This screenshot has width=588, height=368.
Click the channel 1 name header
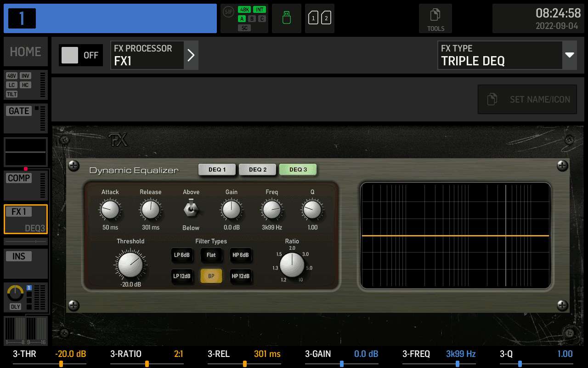point(110,18)
